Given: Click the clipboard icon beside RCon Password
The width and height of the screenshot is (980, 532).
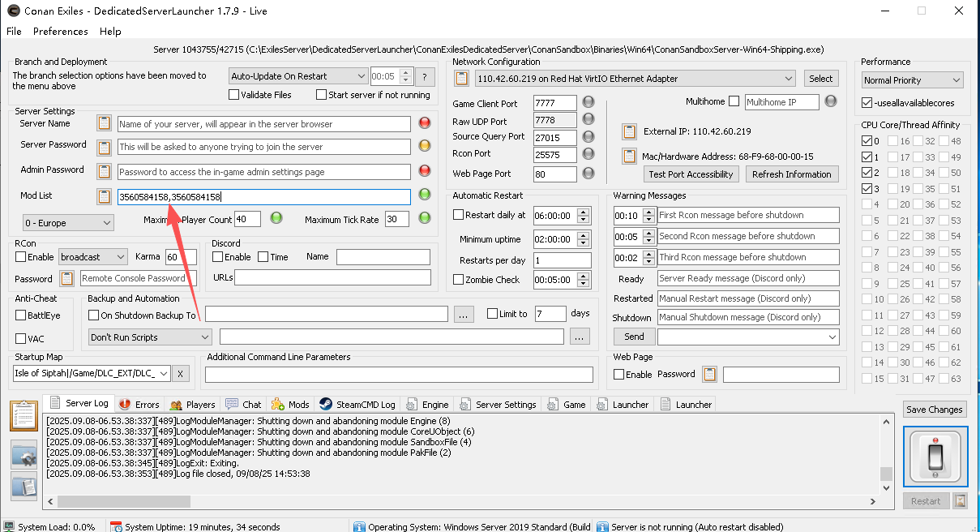Looking at the screenshot, I should click(67, 278).
